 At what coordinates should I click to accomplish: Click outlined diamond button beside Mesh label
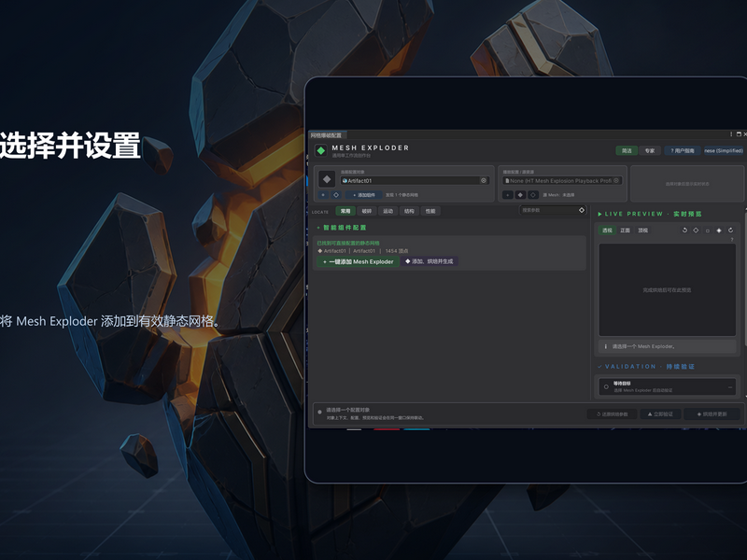[533, 195]
